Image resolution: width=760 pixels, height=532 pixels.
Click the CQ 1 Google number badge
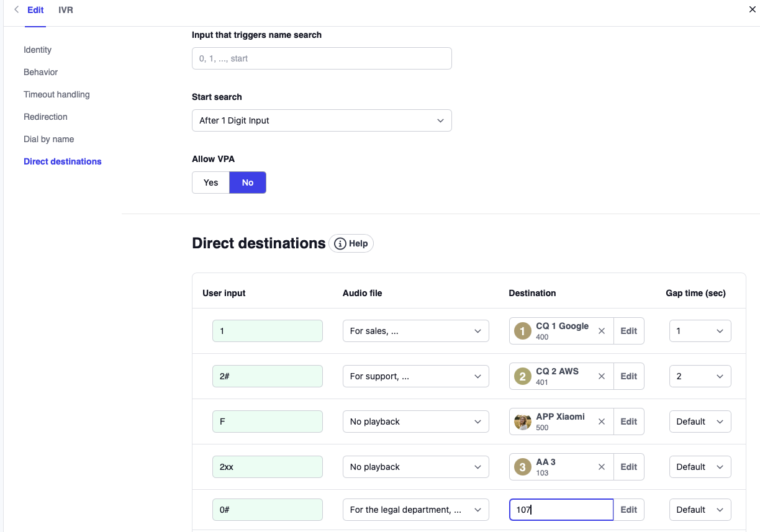pyautogui.click(x=523, y=331)
